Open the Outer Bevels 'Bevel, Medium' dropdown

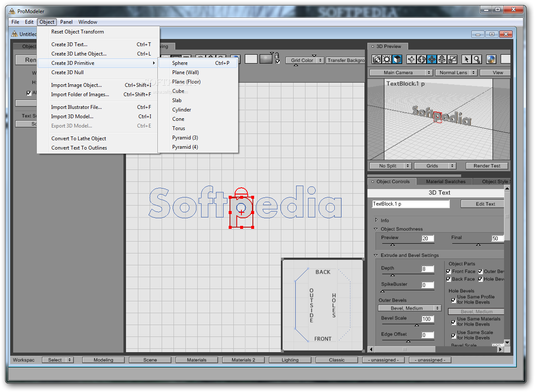(410, 309)
